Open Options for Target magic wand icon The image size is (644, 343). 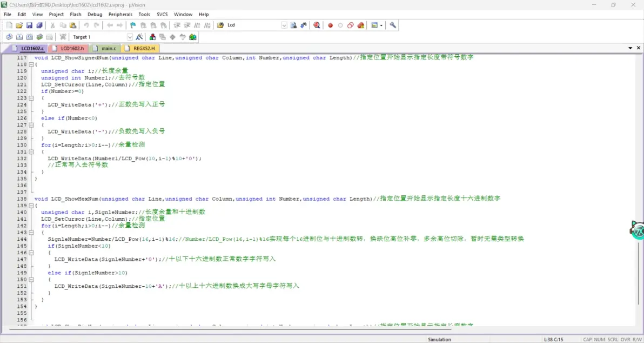[139, 37]
